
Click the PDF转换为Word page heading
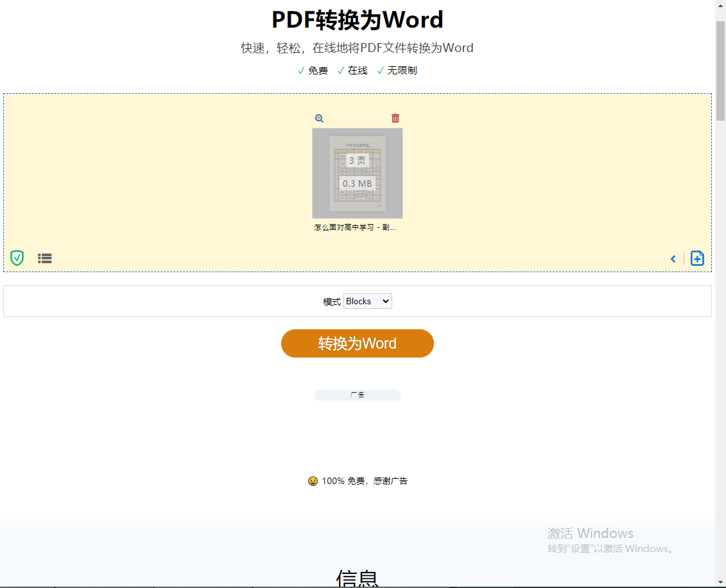[x=358, y=20]
